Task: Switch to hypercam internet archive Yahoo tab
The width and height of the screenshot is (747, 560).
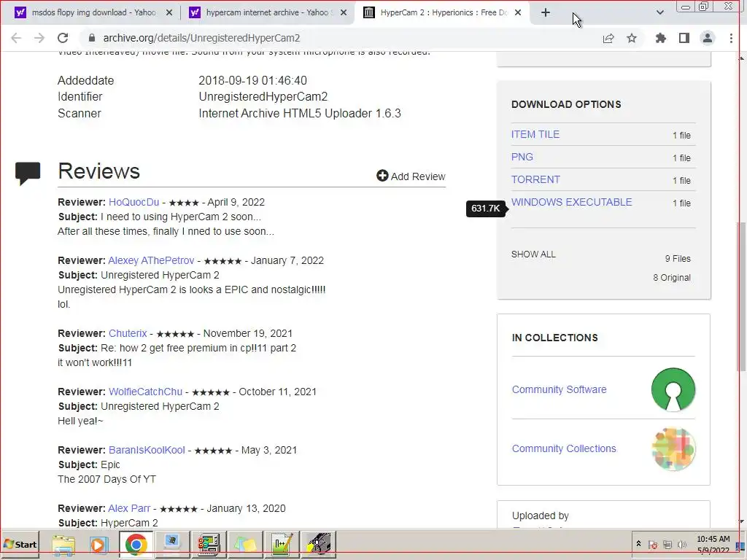Action: coord(267,13)
